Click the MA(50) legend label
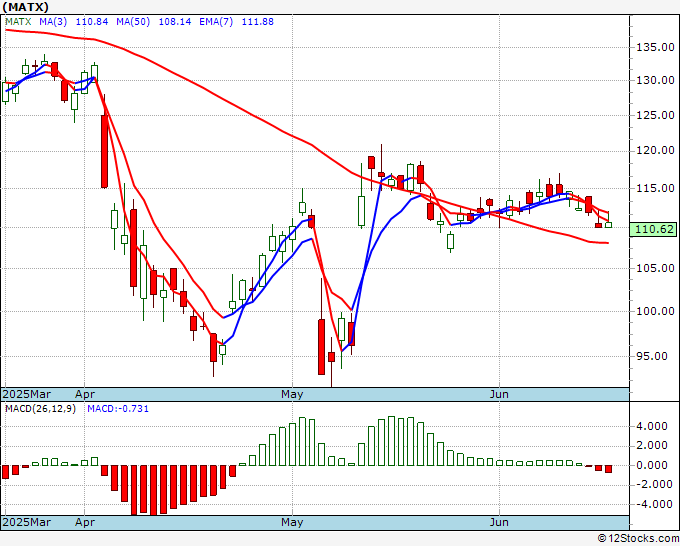Viewport: 680px width, 546px height. point(133,22)
